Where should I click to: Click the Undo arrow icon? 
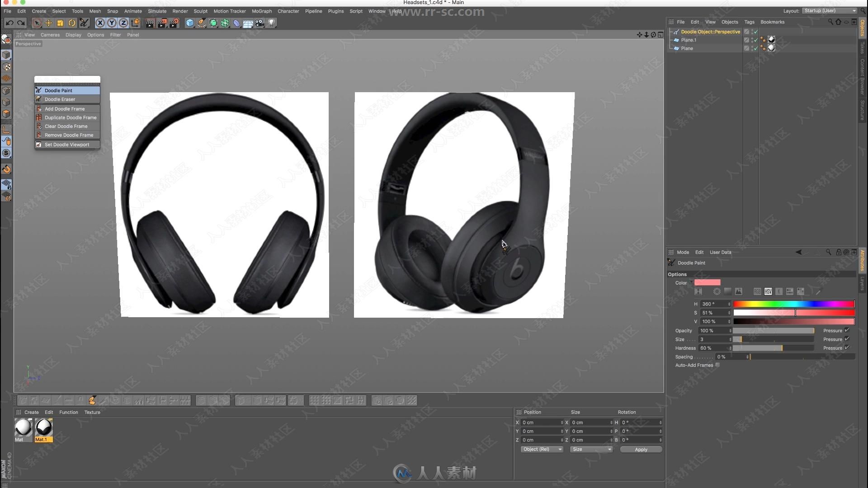pyautogui.click(x=9, y=23)
